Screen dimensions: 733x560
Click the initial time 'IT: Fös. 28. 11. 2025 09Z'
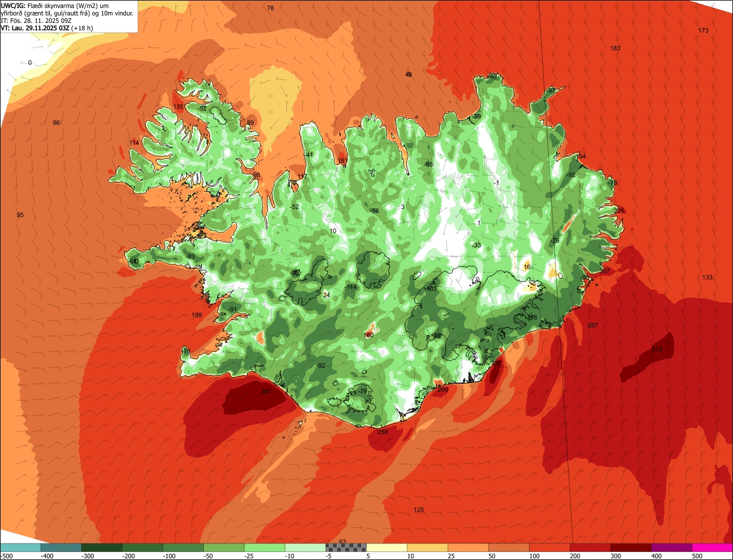(x=36, y=21)
